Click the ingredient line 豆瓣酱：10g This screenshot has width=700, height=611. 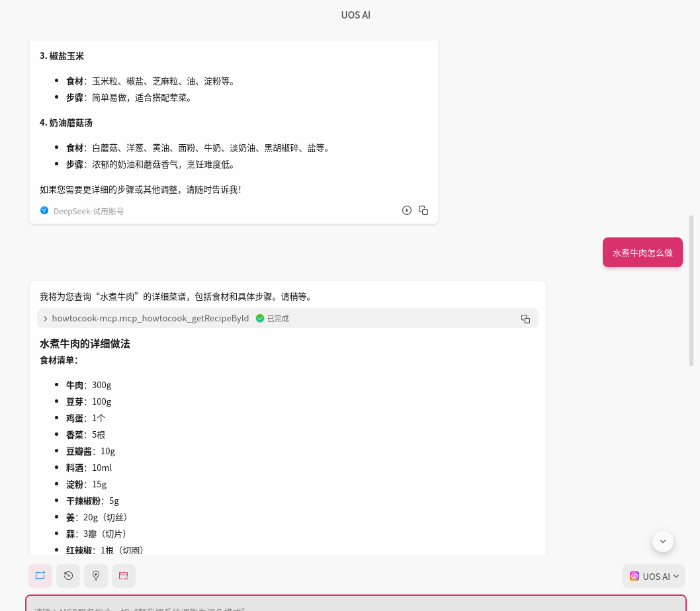tap(91, 451)
